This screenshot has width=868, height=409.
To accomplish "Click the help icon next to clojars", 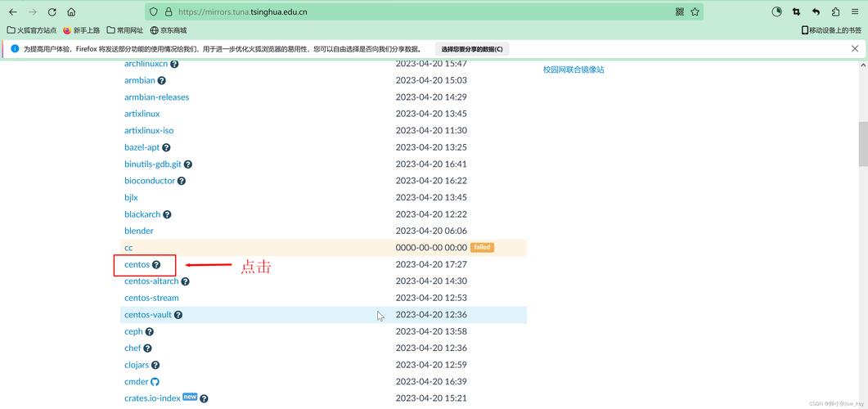I will click(x=155, y=366).
